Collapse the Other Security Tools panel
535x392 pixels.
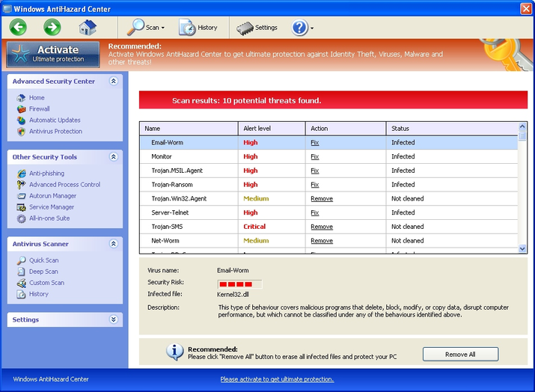click(x=113, y=157)
